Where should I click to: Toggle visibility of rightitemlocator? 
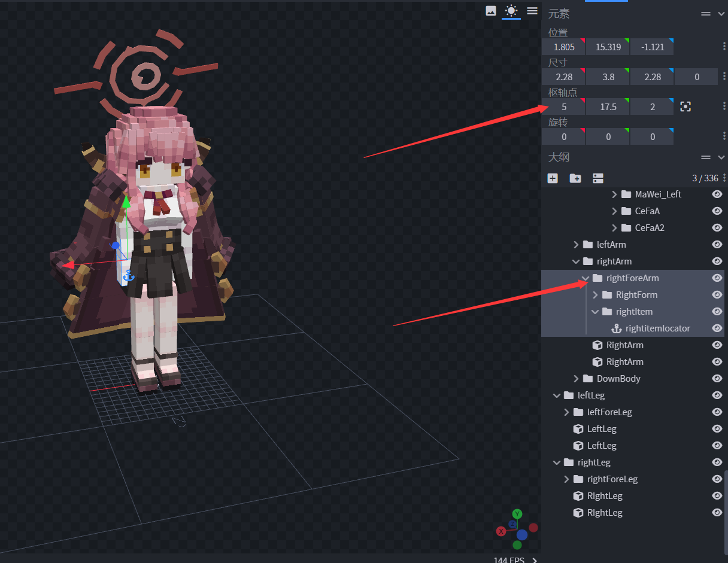point(717,328)
